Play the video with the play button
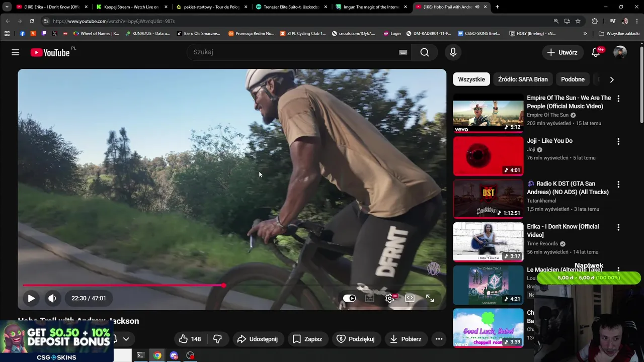 tap(31, 298)
